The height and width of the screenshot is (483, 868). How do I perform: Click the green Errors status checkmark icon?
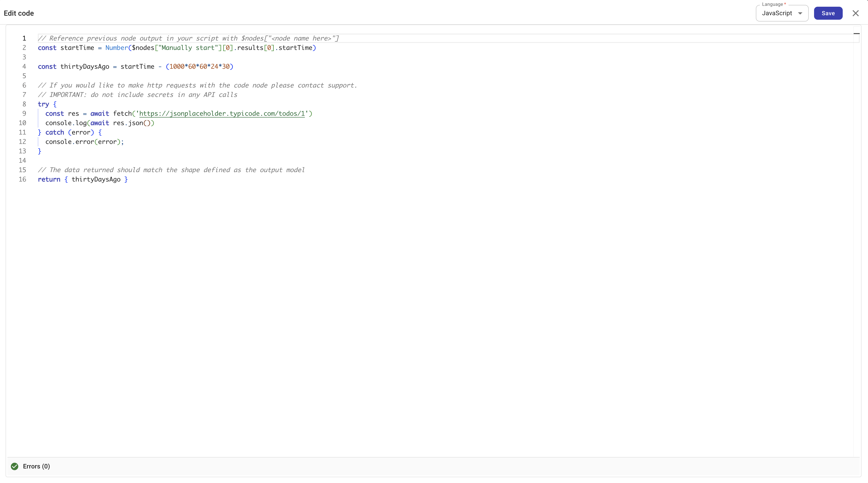14,466
